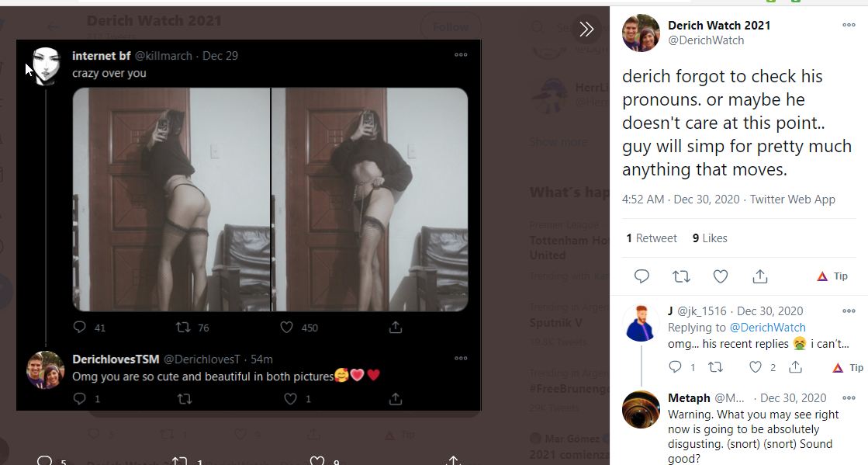View the 1 Retweet list

pyautogui.click(x=652, y=238)
